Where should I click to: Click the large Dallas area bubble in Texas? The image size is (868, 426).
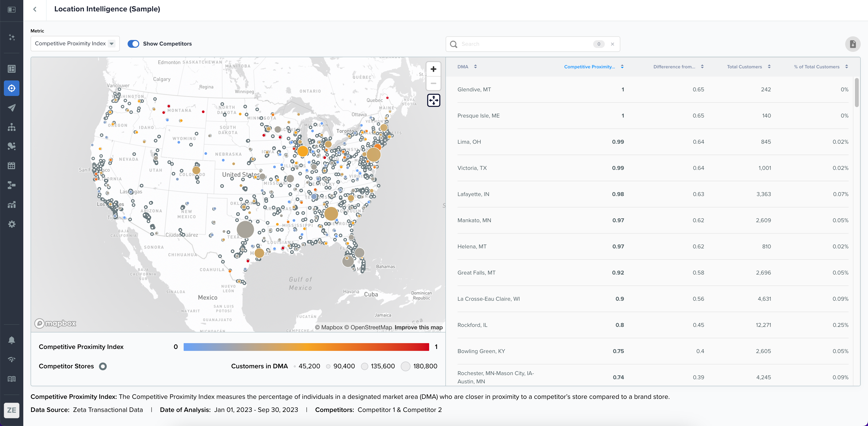tap(245, 229)
